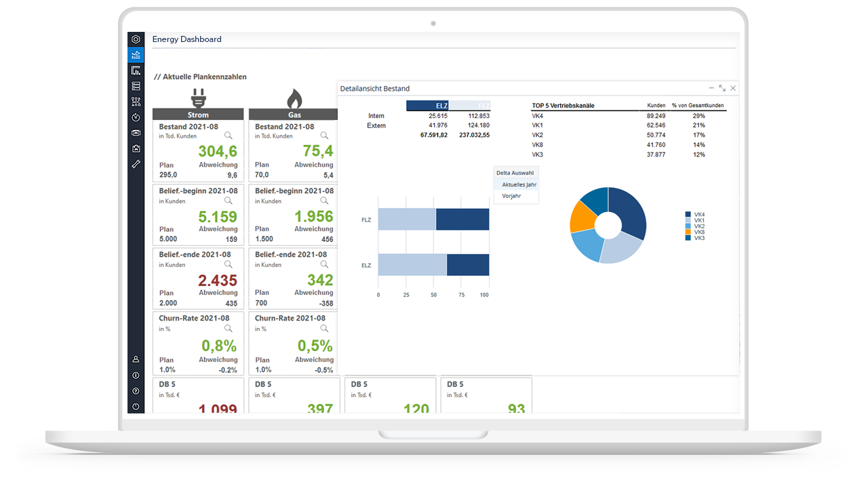Click the light blue FLZ bar segment
The height and width of the screenshot is (488, 868).
tap(407, 219)
